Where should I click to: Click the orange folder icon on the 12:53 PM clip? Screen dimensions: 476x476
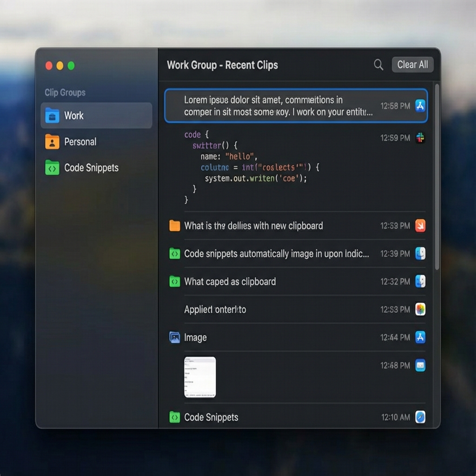175,226
